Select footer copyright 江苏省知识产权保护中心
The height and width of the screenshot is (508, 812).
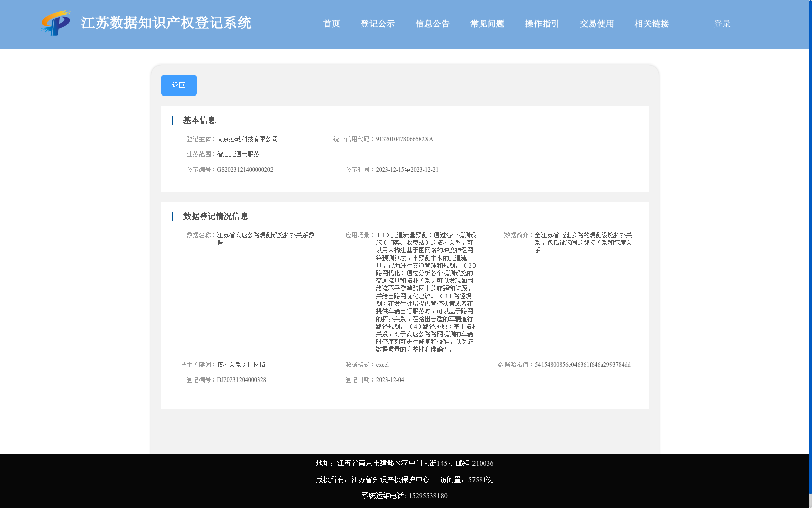390,480
